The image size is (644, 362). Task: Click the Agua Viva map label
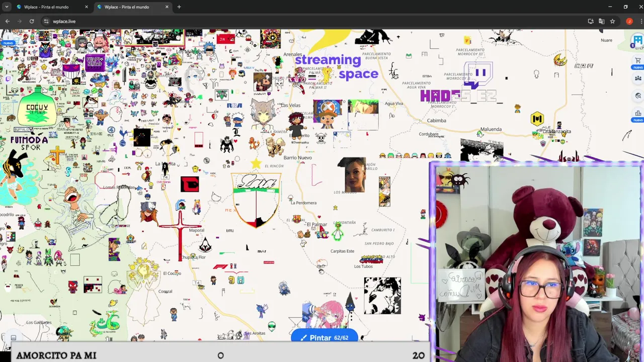(x=394, y=104)
